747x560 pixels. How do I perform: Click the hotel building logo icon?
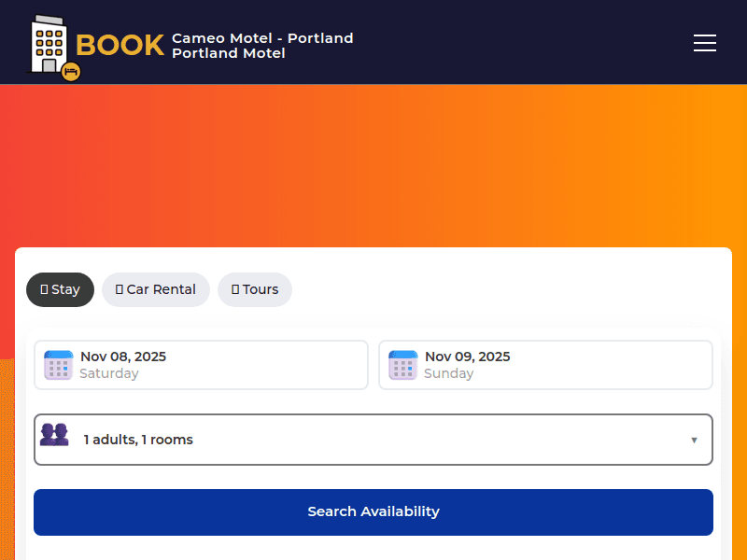[49, 44]
